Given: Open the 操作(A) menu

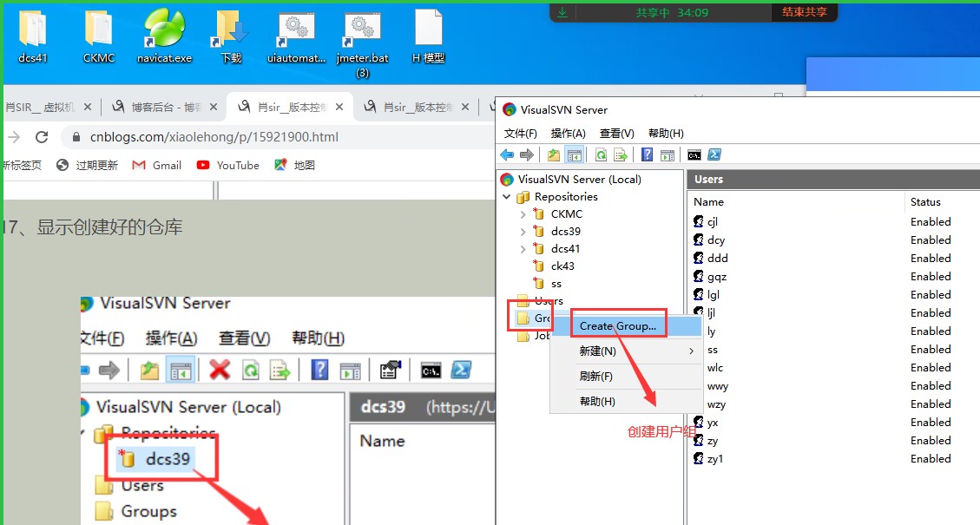Looking at the screenshot, I should click(x=569, y=133).
